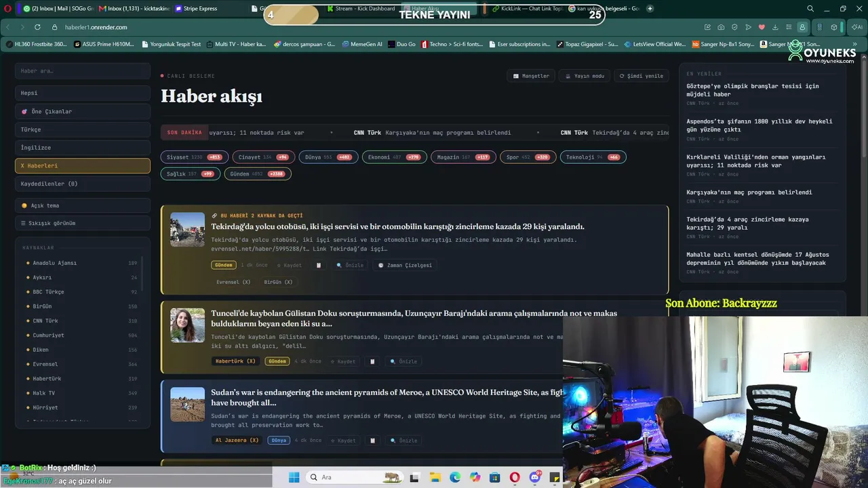The height and width of the screenshot is (488, 868).
Task: Toggle Yayın modu broadcast mode
Action: (585, 76)
